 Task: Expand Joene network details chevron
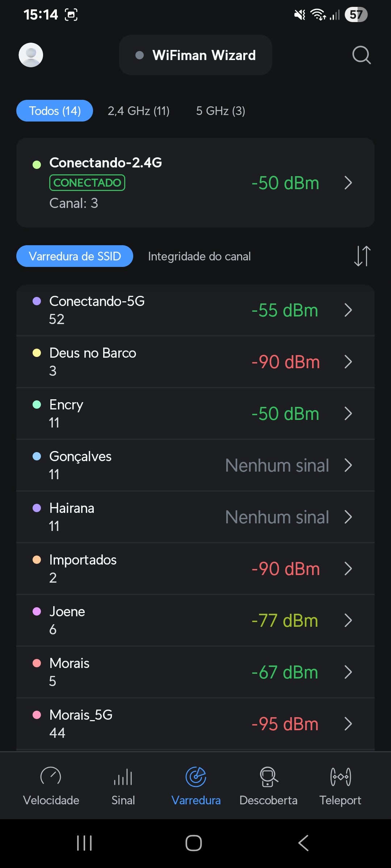coord(348,621)
